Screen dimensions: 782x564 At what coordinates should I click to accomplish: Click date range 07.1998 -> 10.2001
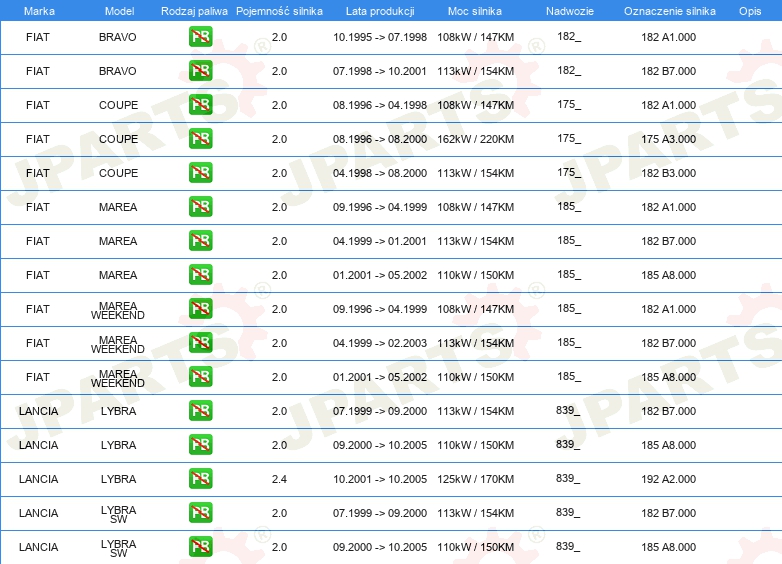[x=380, y=71]
